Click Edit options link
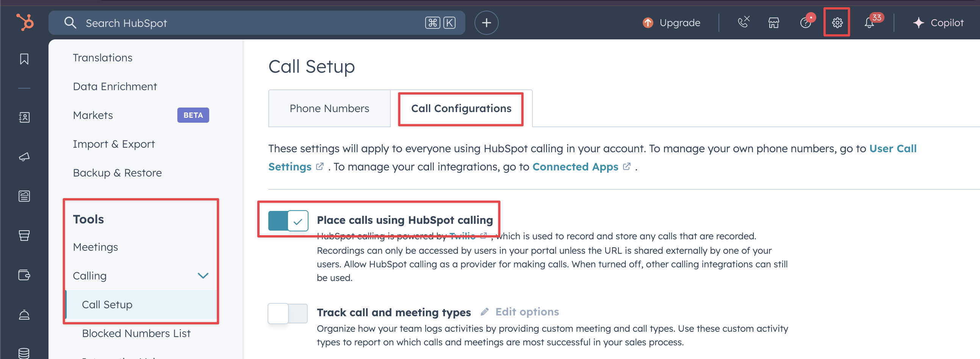Viewport: 980px width, 359px height. (527, 312)
